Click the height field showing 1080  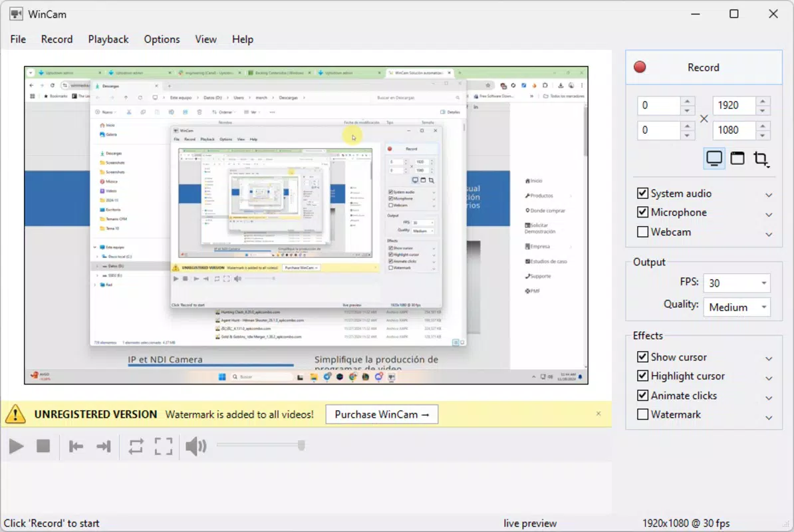click(734, 130)
